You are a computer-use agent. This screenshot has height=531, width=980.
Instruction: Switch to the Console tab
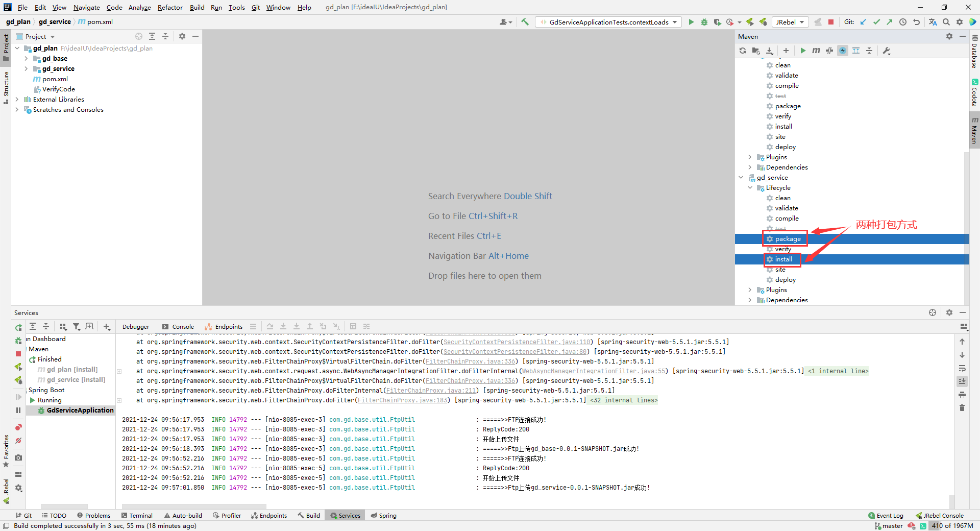(x=178, y=327)
